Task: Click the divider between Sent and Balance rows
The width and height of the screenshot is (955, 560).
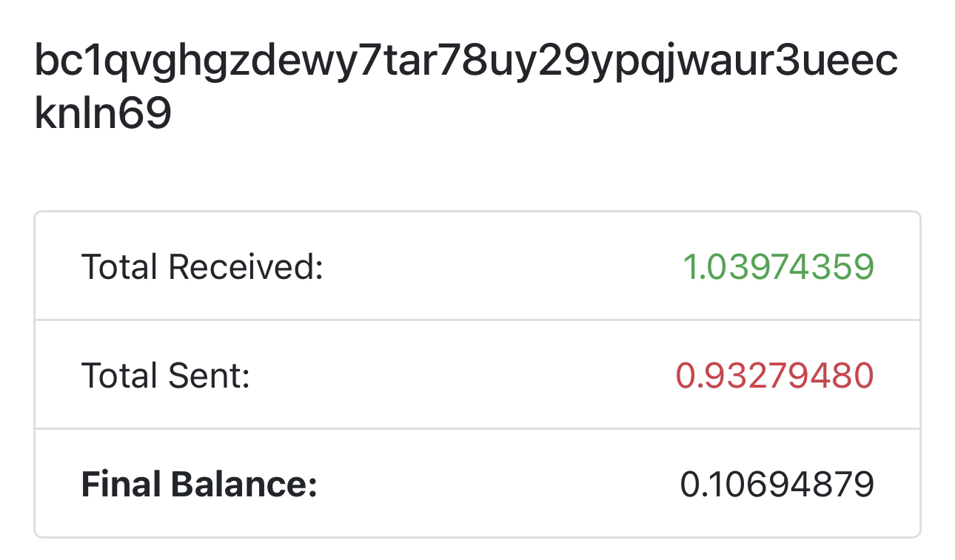Action: point(477,429)
